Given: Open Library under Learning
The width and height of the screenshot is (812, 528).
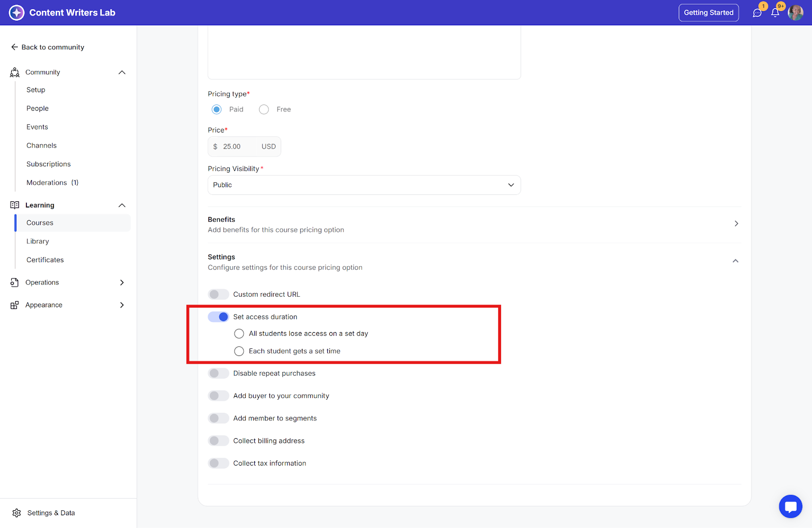Looking at the screenshot, I should (x=38, y=241).
